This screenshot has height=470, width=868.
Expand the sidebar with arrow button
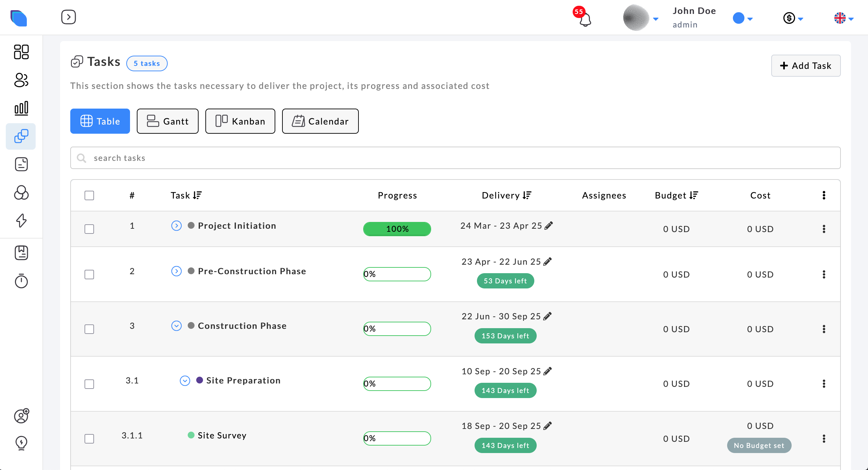69,17
